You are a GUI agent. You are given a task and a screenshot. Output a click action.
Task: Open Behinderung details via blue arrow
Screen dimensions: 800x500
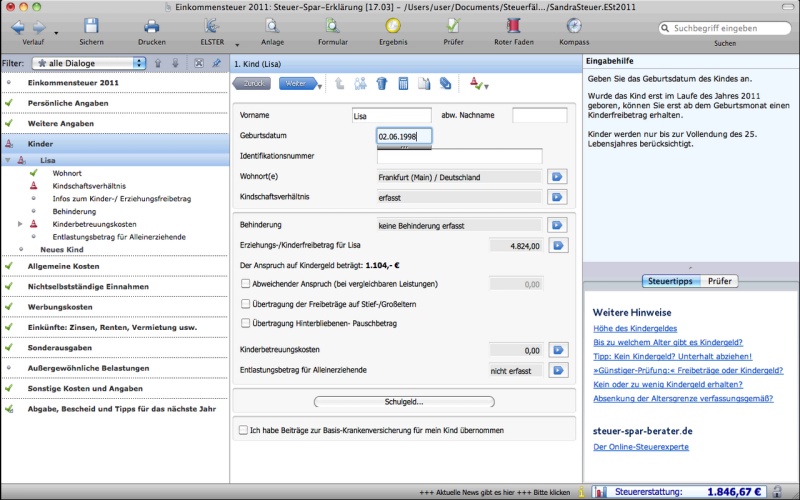(557, 225)
